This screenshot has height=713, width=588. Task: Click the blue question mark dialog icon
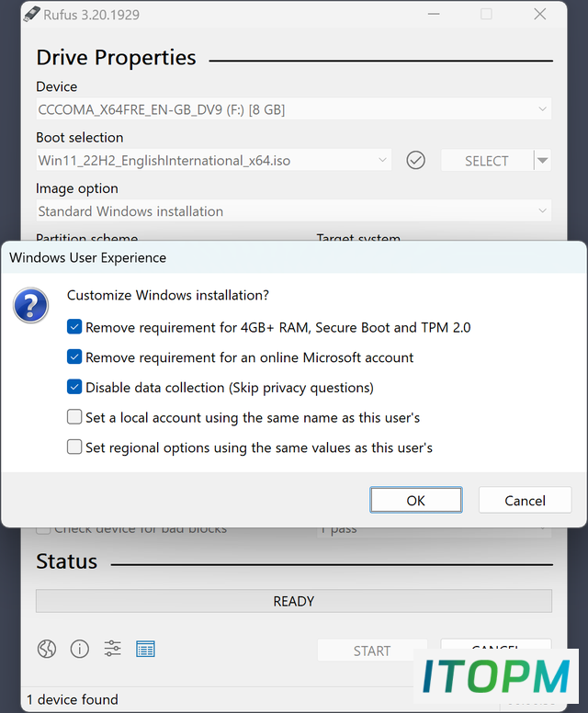30,305
